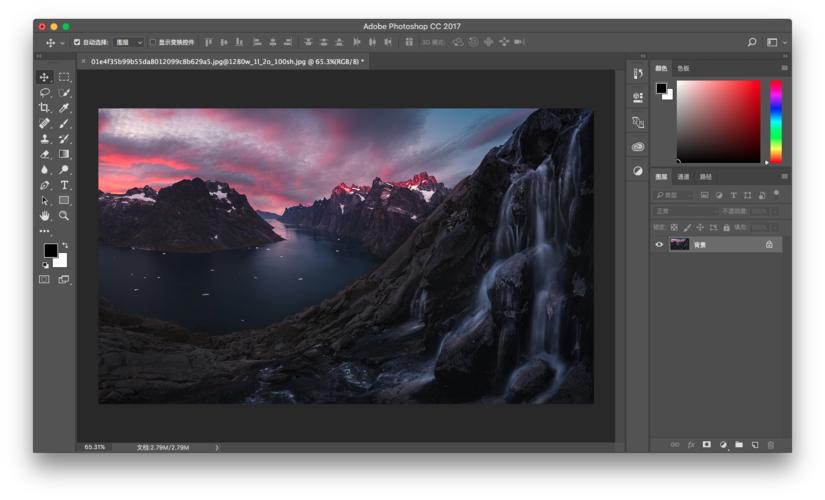
Task: Select the Crop tool
Action: click(44, 108)
